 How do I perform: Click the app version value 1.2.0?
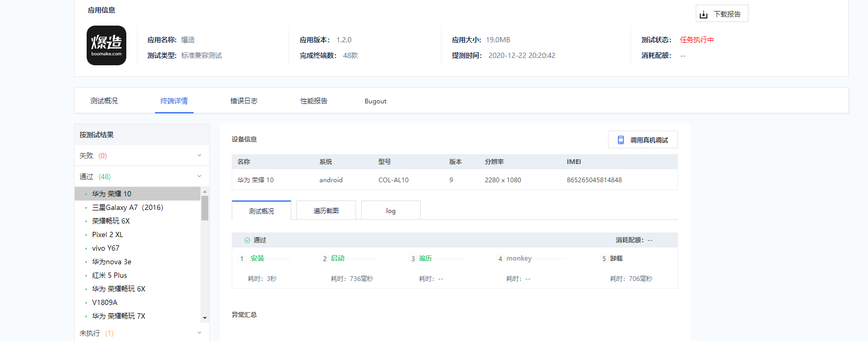point(343,40)
